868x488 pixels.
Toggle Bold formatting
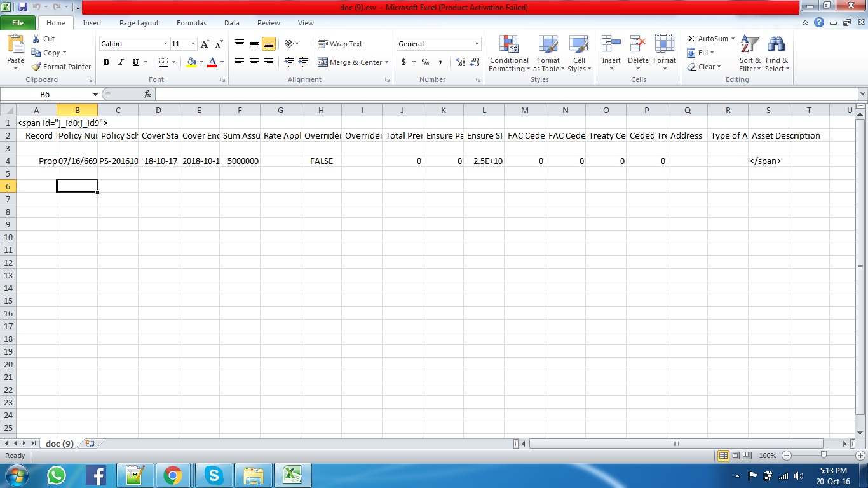tap(106, 62)
